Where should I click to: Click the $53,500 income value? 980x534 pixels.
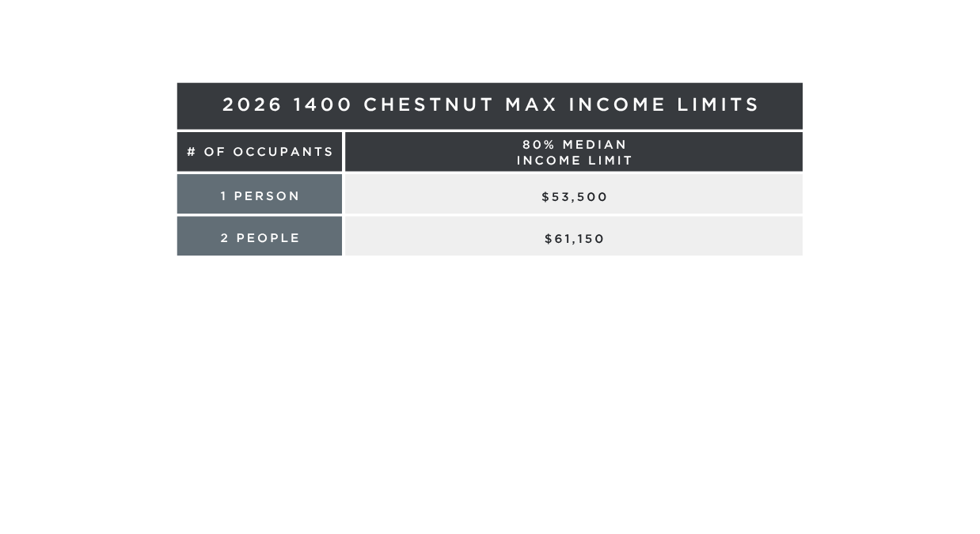[575, 197]
